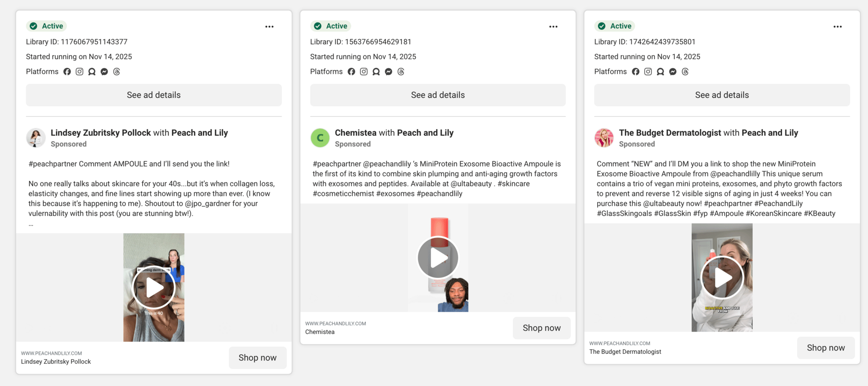
Task: Open See ad details for The Budget Dermatologist ad
Action: tap(722, 95)
